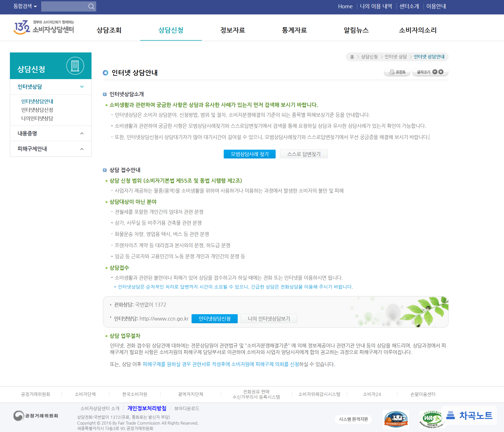Open 인터넷상담신청 in sidebar
This screenshot has width=504, height=432.
point(37,110)
